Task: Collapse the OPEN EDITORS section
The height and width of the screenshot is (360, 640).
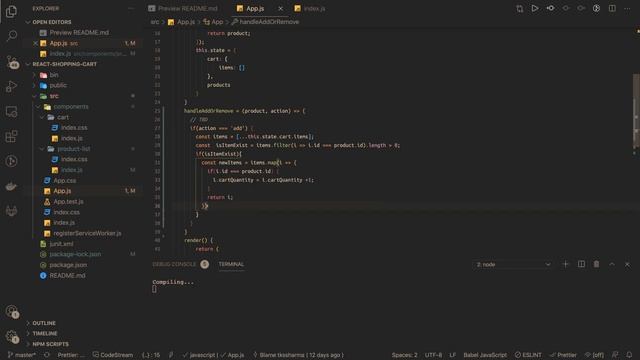Action: click(51, 22)
